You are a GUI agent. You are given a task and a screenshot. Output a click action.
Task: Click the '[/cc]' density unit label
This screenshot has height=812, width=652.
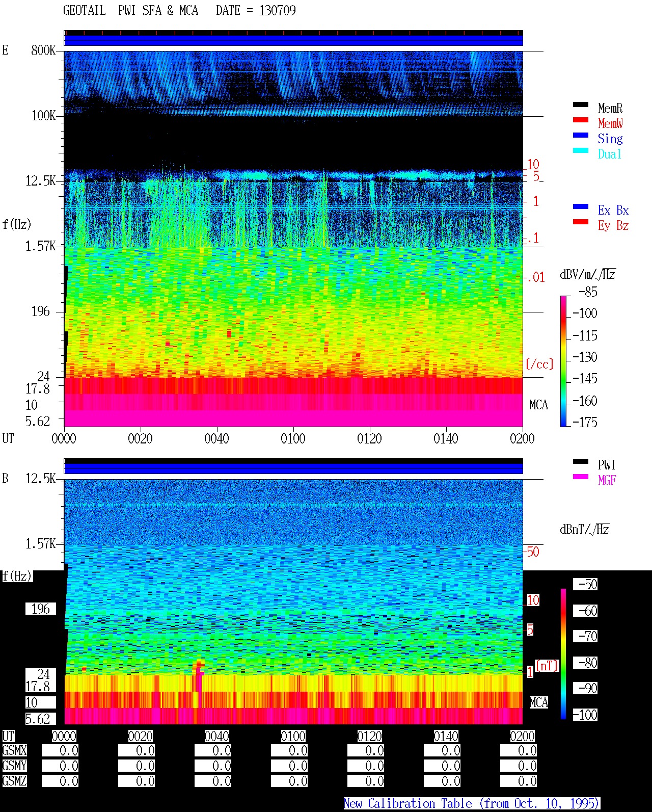tap(539, 364)
